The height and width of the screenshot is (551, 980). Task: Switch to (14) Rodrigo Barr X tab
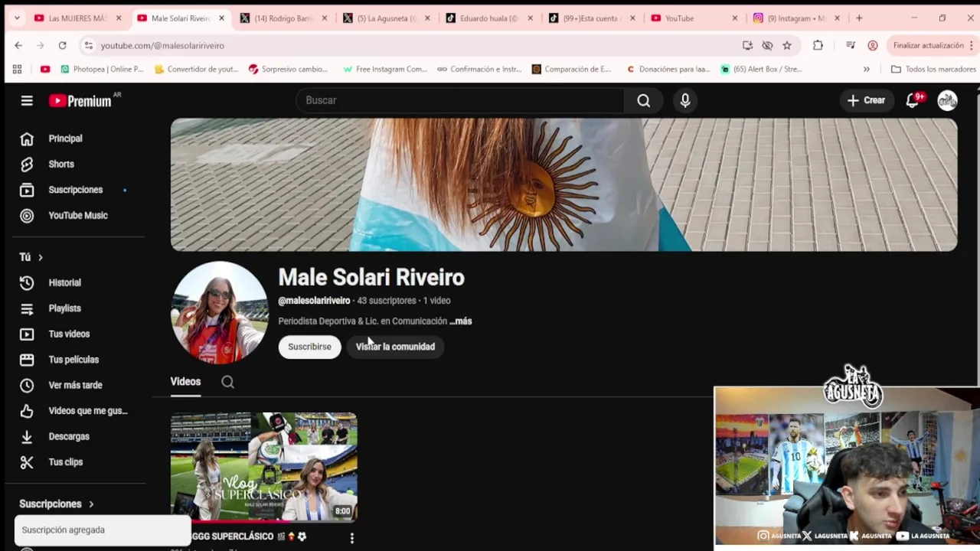(283, 18)
